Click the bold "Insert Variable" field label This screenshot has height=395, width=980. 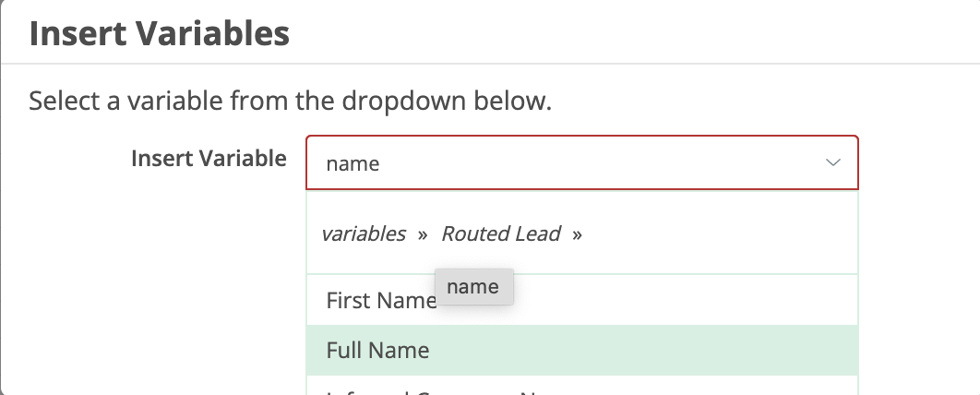click(x=209, y=158)
